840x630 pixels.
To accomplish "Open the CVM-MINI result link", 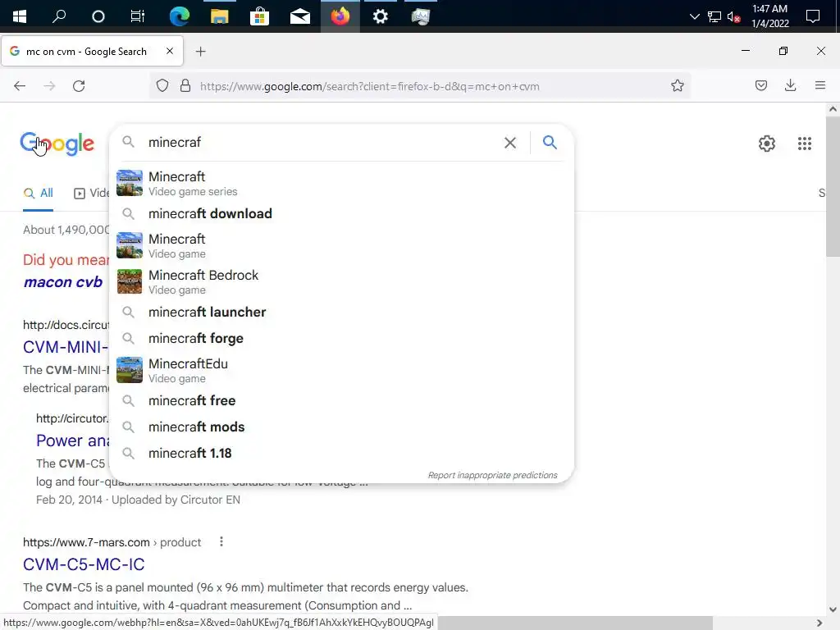I will tap(66, 347).
